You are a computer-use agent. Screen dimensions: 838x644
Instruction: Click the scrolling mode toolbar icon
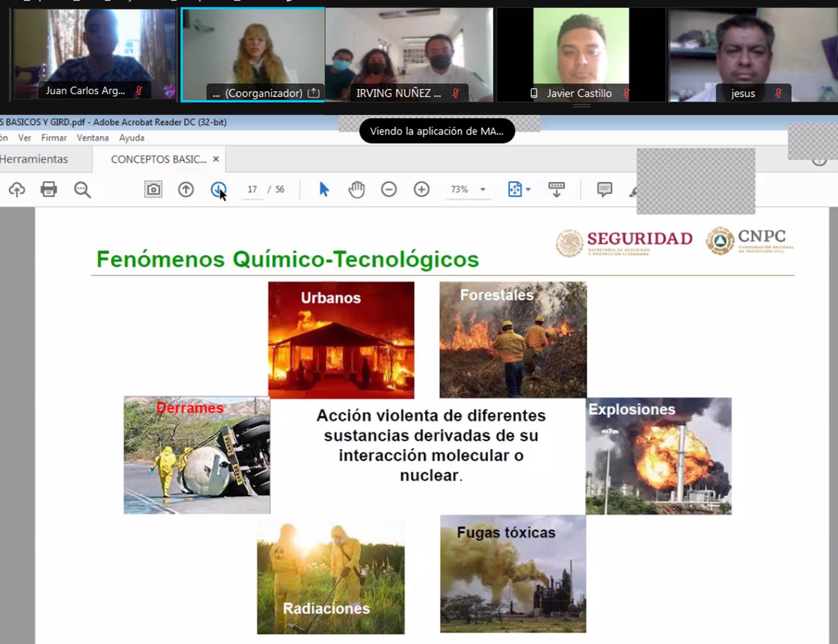coord(557,190)
